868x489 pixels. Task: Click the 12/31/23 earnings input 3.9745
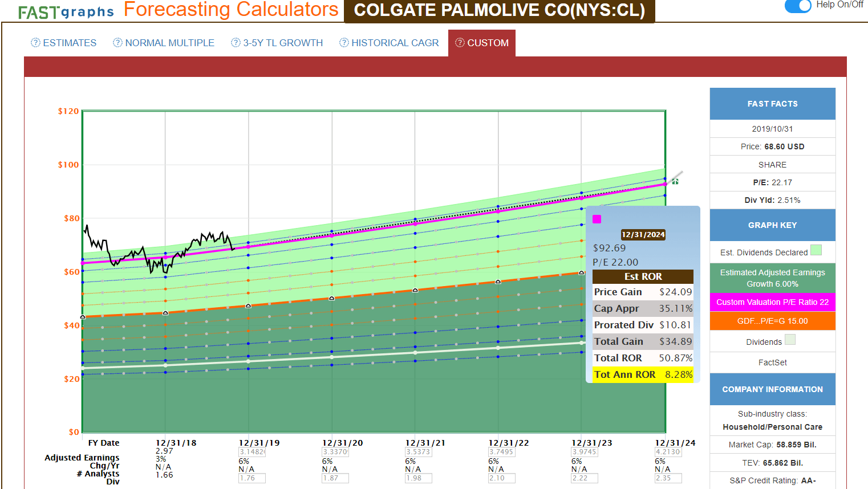coord(585,452)
